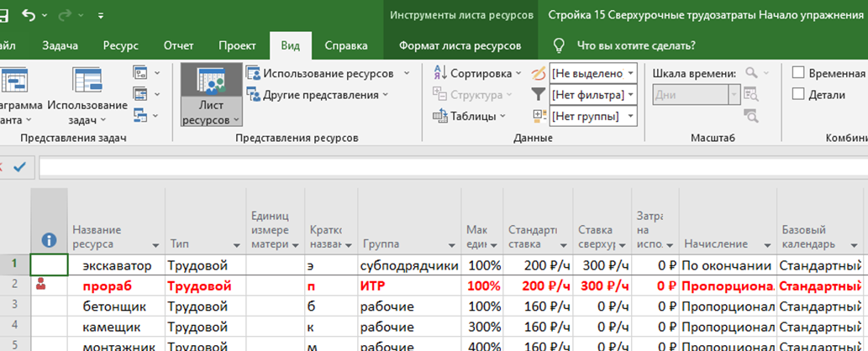The height and width of the screenshot is (351, 868).
Task: Open the [Нет группы] grouping combo box
Action: (593, 116)
